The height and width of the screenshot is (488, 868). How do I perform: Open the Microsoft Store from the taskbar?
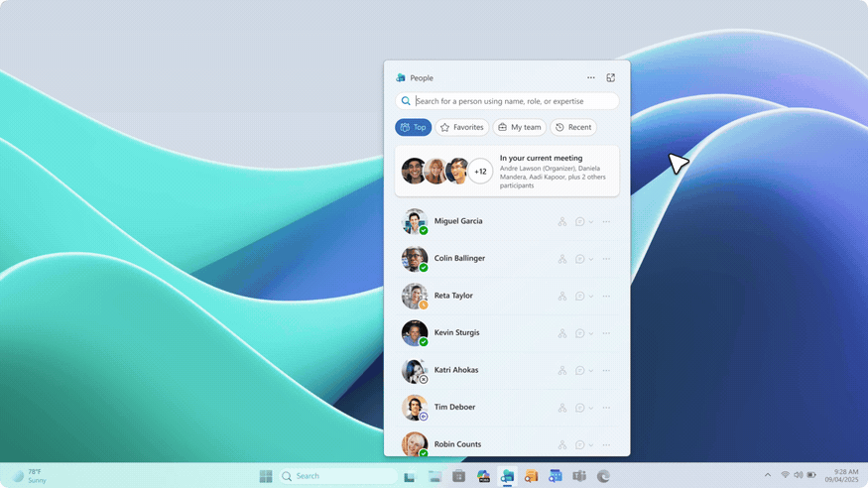(x=459, y=476)
